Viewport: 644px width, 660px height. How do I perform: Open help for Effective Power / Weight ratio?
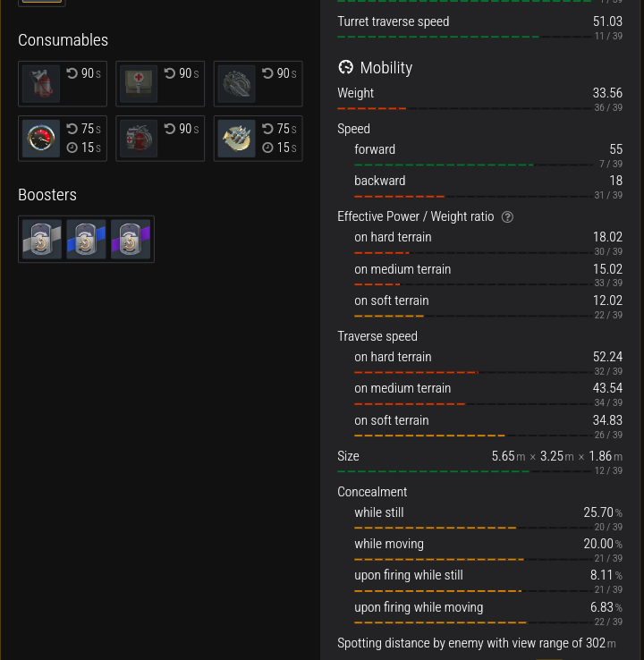[507, 216]
